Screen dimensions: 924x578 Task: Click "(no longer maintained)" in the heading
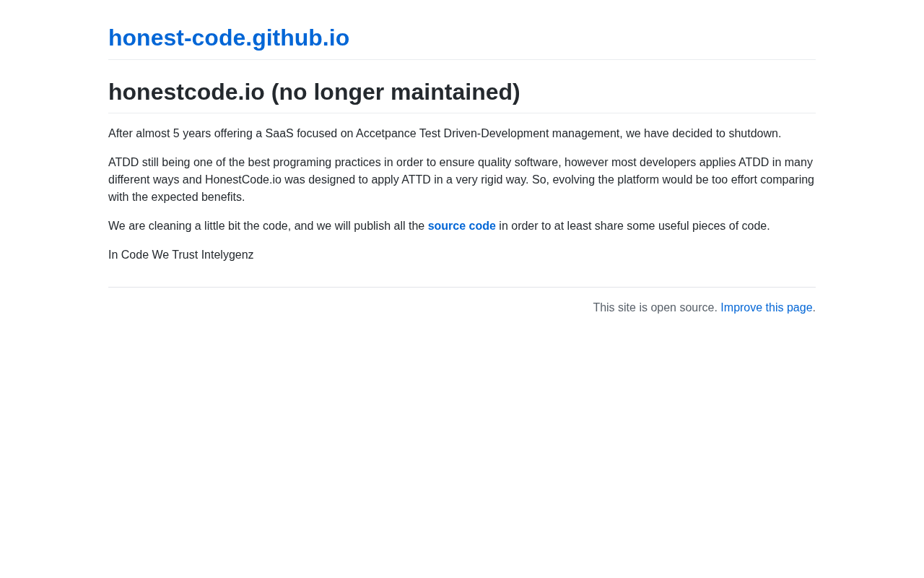[x=395, y=92]
